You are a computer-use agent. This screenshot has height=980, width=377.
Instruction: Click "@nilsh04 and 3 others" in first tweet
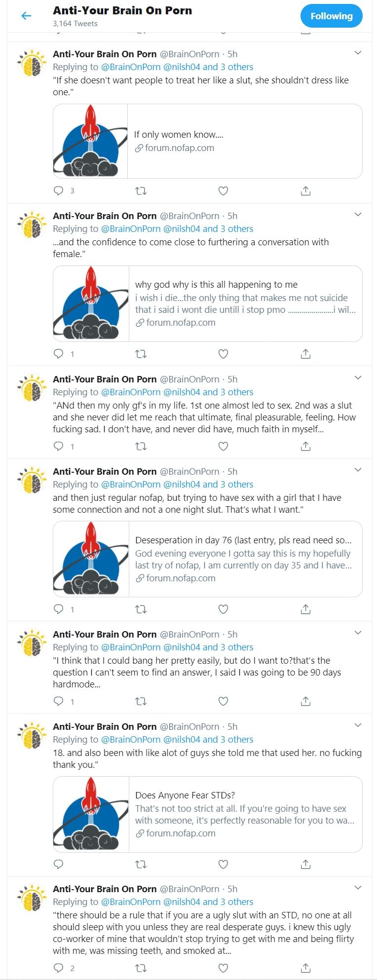(x=208, y=67)
